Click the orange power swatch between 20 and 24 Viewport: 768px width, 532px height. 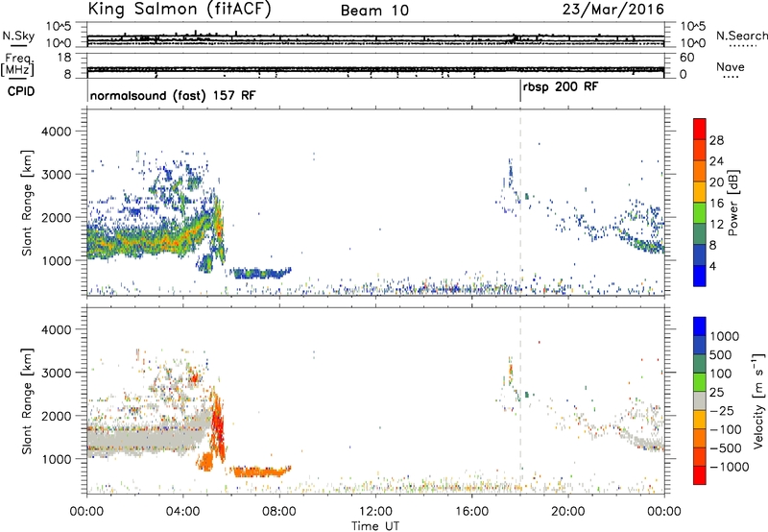(x=700, y=172)
